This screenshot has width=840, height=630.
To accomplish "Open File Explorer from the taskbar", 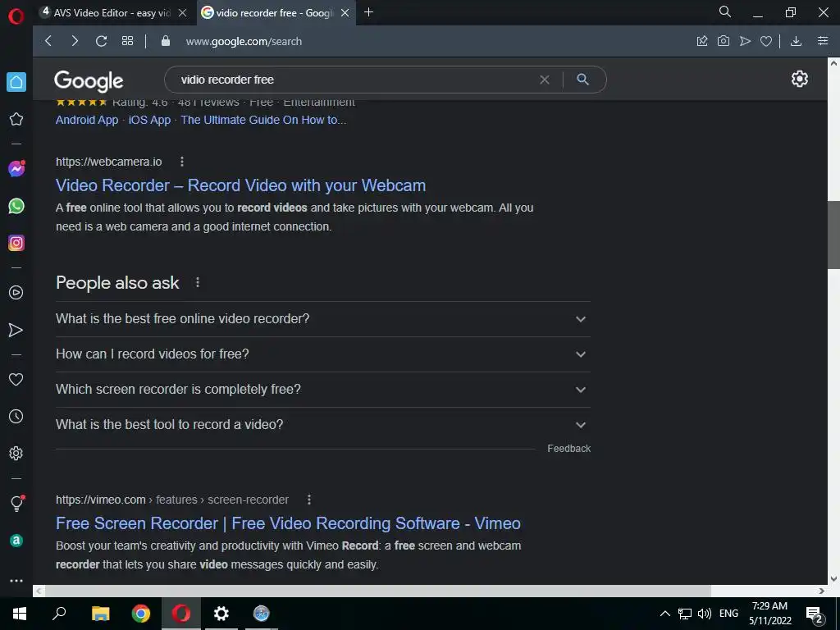I will pyautogui.click(x=100, y=614).
